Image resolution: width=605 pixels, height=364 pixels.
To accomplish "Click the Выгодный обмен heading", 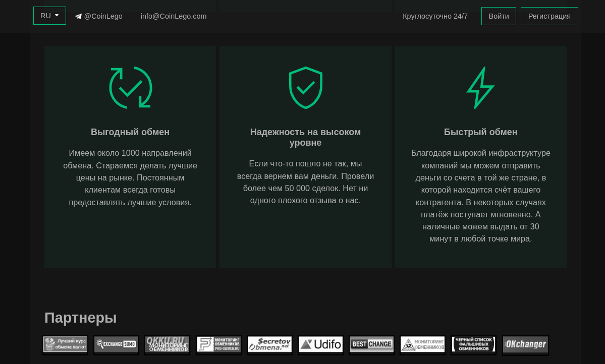I will (130, 132).
